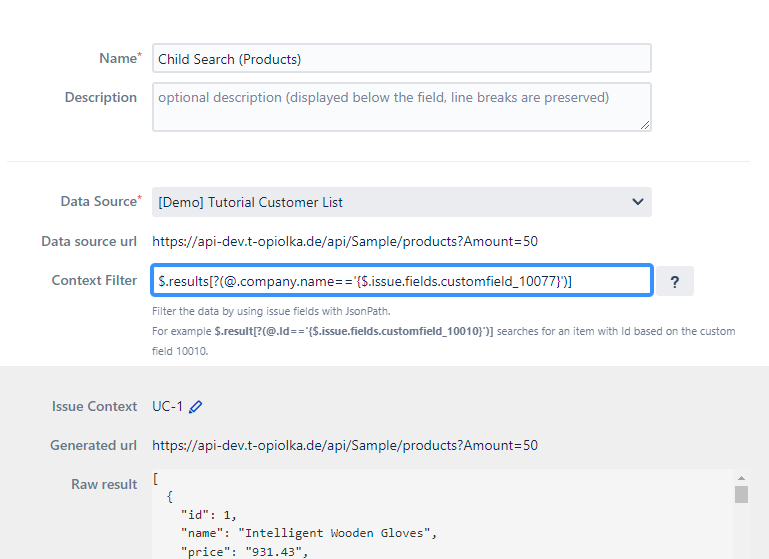769x559 pixels.
Task: Click the pencil edit icon beside UC-1
Action: tap(196, 407)
